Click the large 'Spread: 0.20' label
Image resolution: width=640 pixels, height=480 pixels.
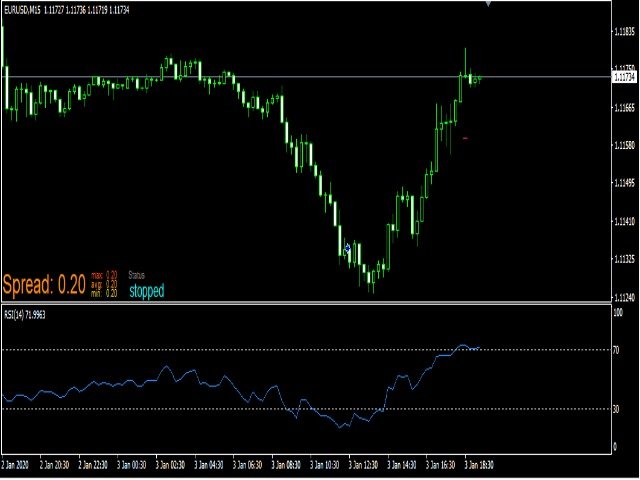44,284
